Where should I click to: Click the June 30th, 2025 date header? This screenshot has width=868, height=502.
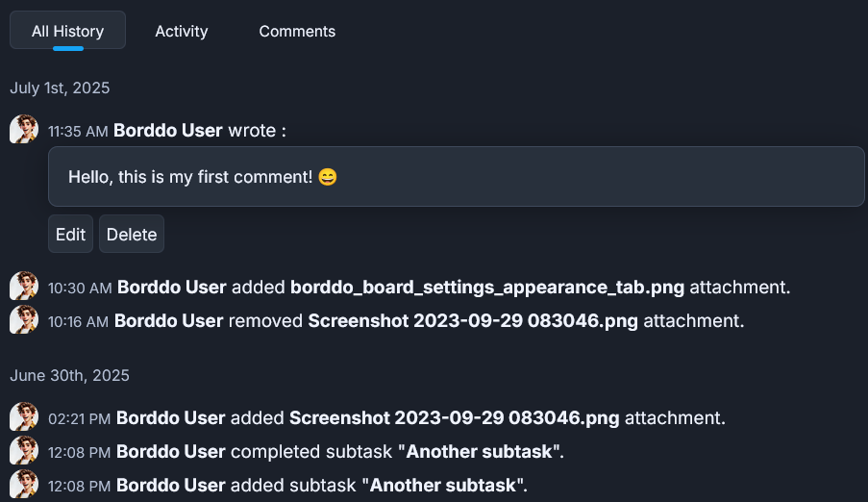click(70, 376)
